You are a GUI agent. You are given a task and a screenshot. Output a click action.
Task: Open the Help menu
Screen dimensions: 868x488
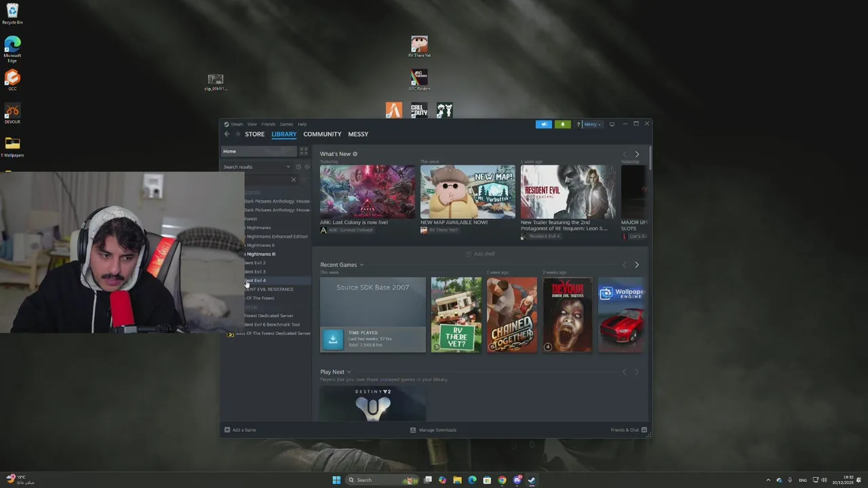click(302, 124)
